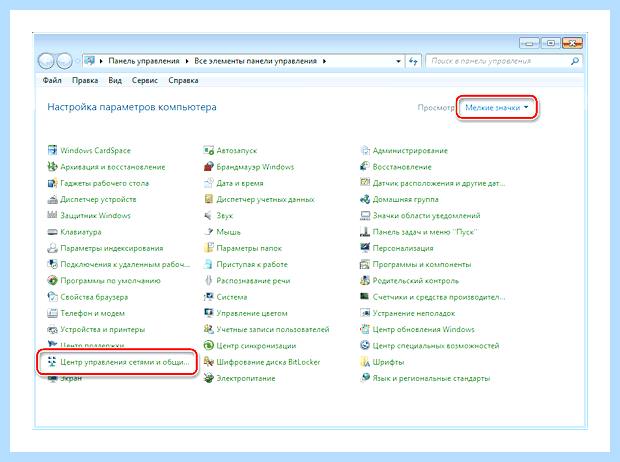
Task: Open Администрирование link
Action: click(x=410, y=150)
